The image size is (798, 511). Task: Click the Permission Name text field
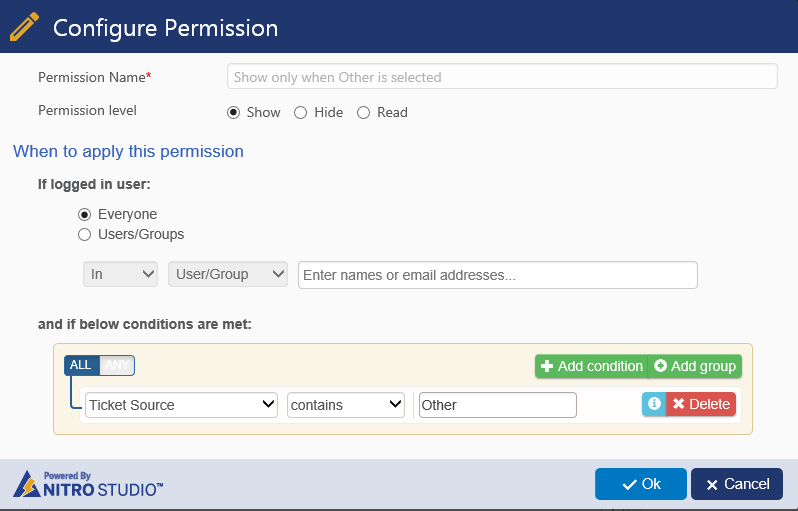(502, 77)
